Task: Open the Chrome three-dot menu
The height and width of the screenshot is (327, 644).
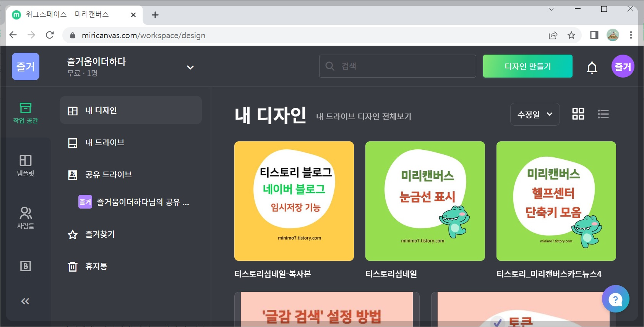Action: point(631,35)
